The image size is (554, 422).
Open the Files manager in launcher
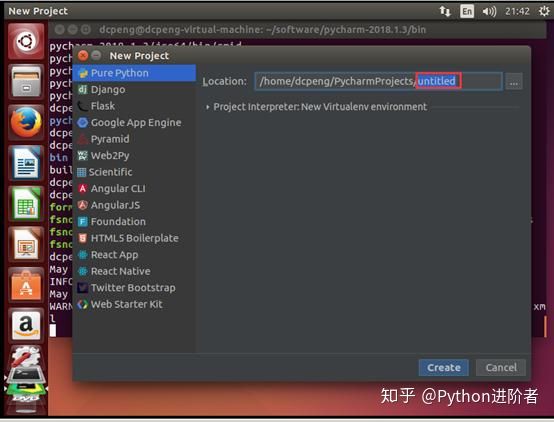tap(26, 82)
